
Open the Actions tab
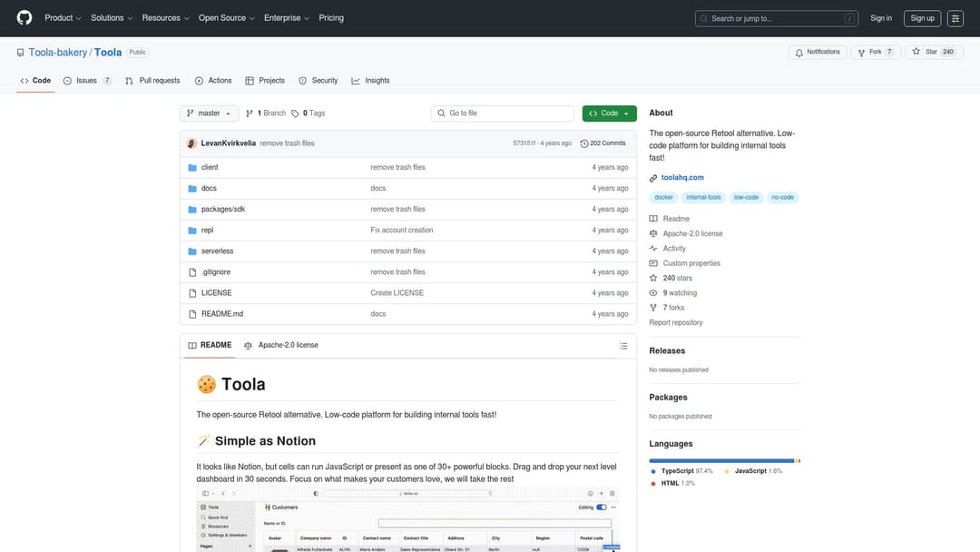[x=213, y=81]
